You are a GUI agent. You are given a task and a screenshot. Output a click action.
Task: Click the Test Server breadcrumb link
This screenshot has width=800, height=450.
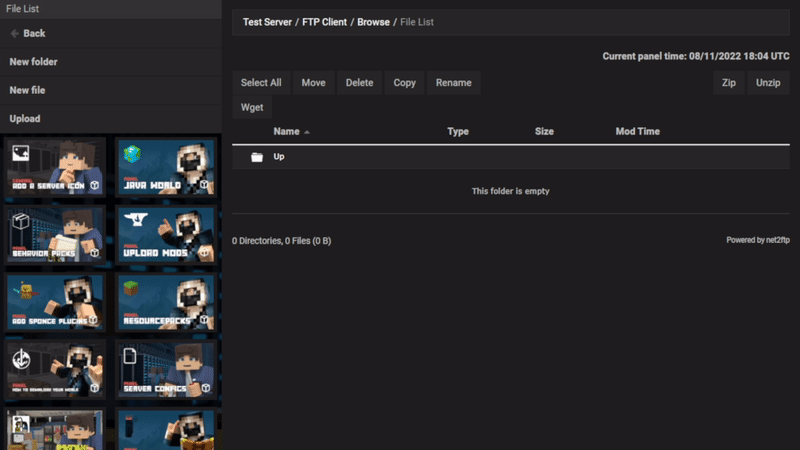pyautogui.click(x=267, y=21)
